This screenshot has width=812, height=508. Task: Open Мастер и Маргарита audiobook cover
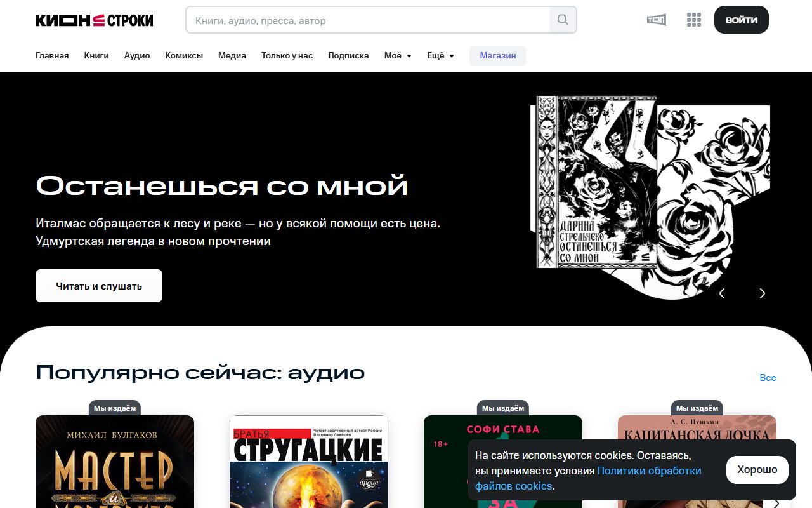click(115, 462)
